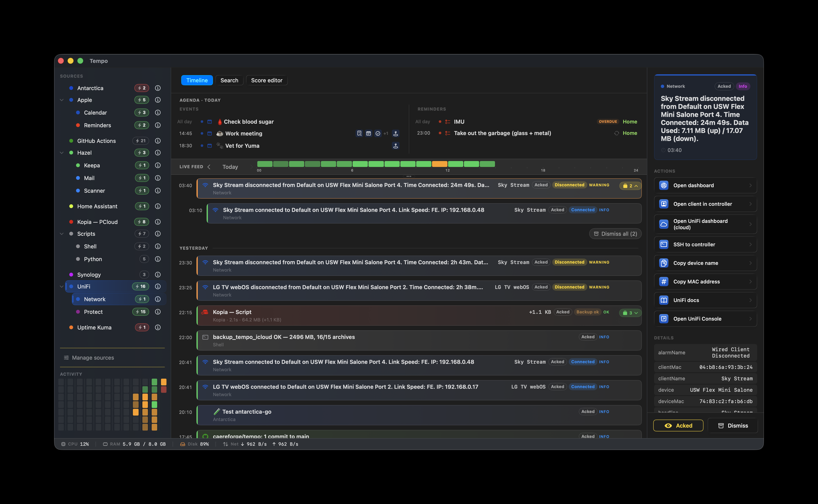Click the shell icon on backup_tempo_icloud row
Image resolution: width=818 pixels, height=504 pixels.
click(206, 337)
